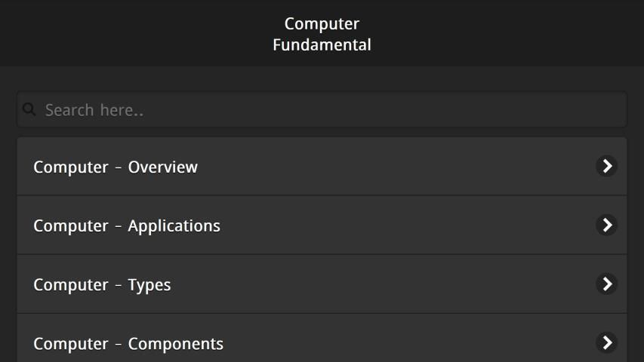Click blank middle area of Types row
The image size is (644, 362).
click(x=377, y=285)
